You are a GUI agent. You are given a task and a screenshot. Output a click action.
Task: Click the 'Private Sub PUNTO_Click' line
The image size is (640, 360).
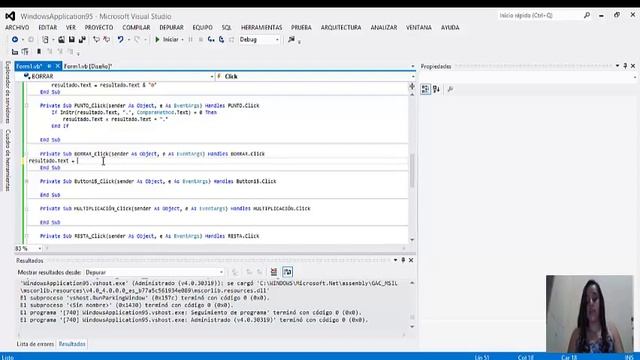click(x=149, y=106)
